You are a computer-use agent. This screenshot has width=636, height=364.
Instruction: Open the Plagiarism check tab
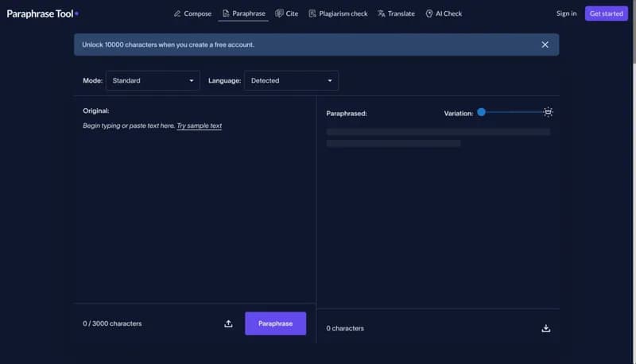pos(339,14)
